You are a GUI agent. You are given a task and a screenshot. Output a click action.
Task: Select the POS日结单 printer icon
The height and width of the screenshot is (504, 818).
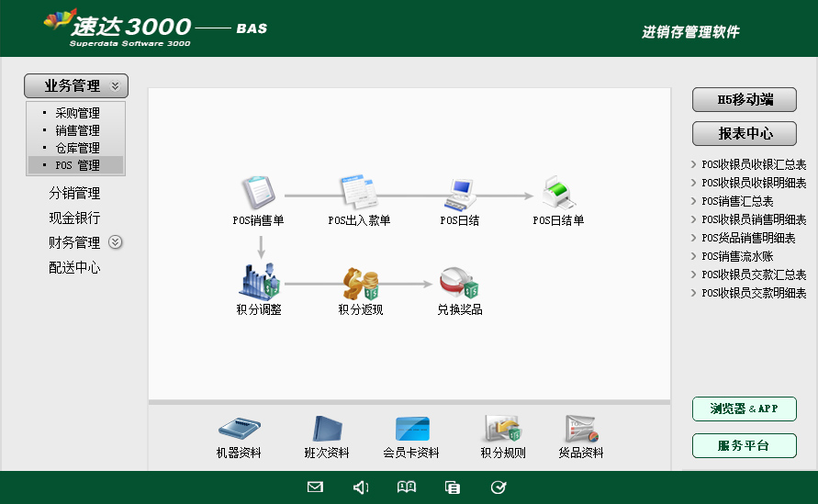[x=558, y=195]
